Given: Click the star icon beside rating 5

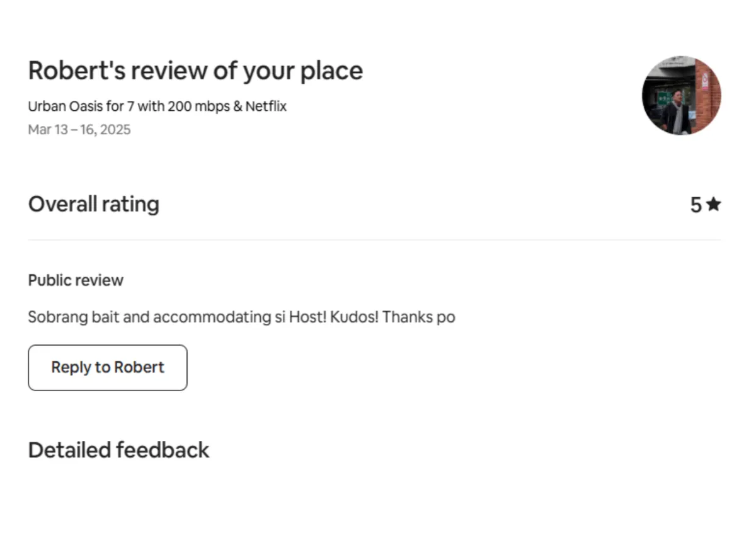Looking at the screenshot, I should [713, 204].
